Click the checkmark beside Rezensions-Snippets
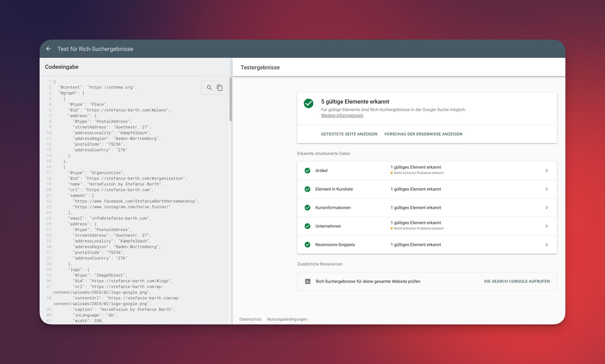The width and height of the screenshot is (605, 364). tap(307, 245)
